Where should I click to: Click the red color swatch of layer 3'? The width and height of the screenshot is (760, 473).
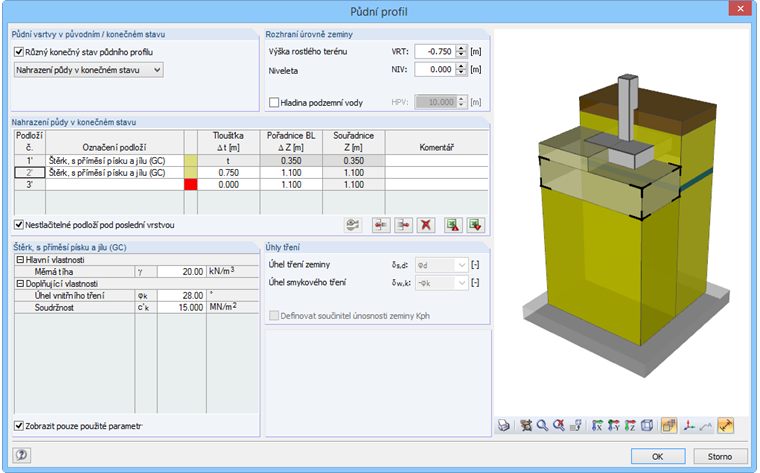(x=190, y=185)
